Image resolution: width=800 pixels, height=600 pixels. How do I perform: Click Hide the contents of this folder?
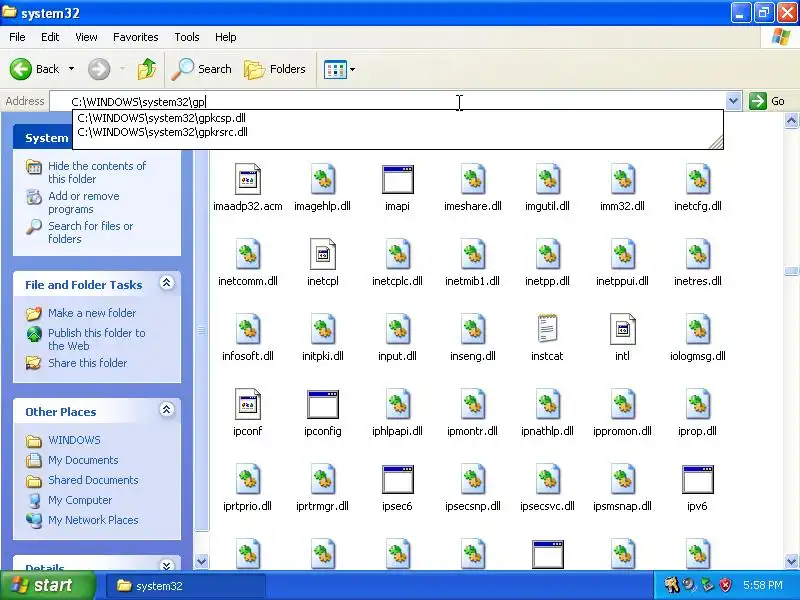tap(96, 172)
